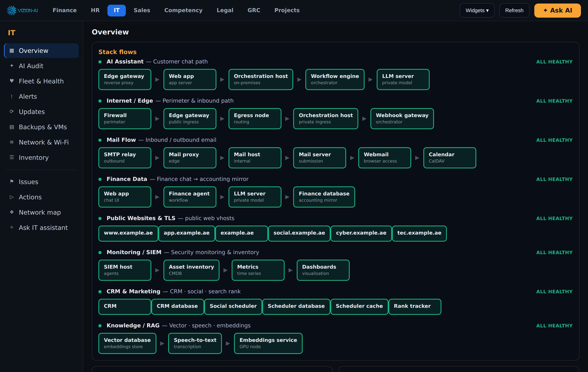Select the IT tab
Screen dimensions: 588x372
pyautogui.click(x=117, y=10)
